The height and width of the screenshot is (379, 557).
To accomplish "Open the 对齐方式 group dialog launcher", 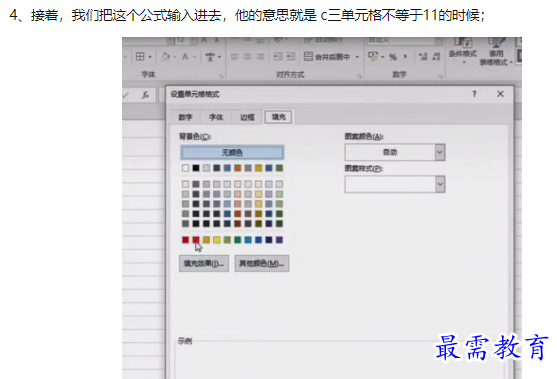I will 359,76.
